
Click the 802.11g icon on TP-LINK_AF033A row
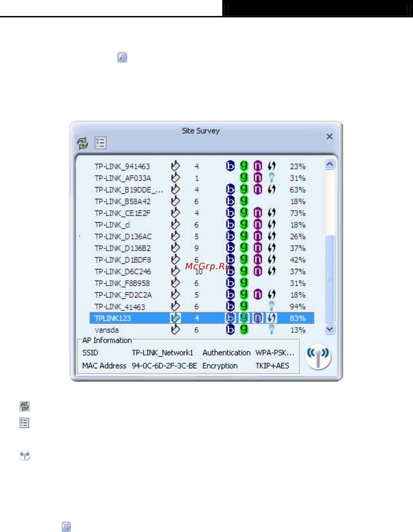tap(244, 177)
